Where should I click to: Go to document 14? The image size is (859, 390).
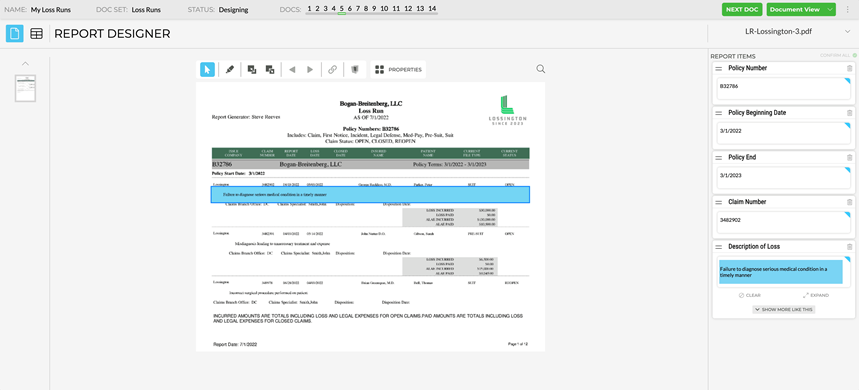432,9
